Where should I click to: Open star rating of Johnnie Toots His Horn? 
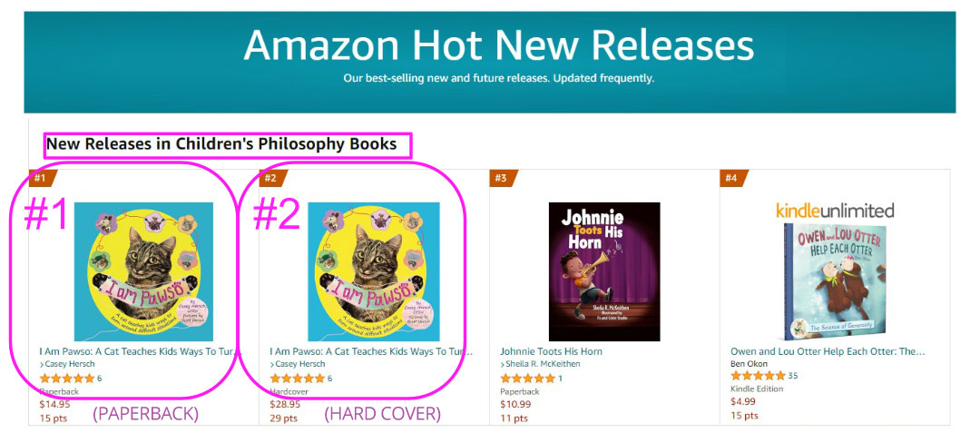(x=526, y=378)
